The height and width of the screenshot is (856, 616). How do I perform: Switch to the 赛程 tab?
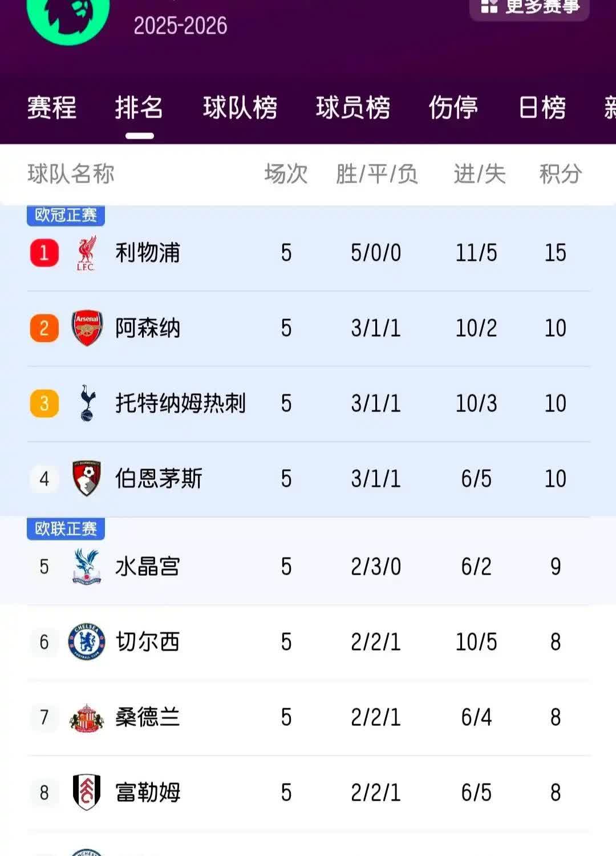[x=52, y=108]
